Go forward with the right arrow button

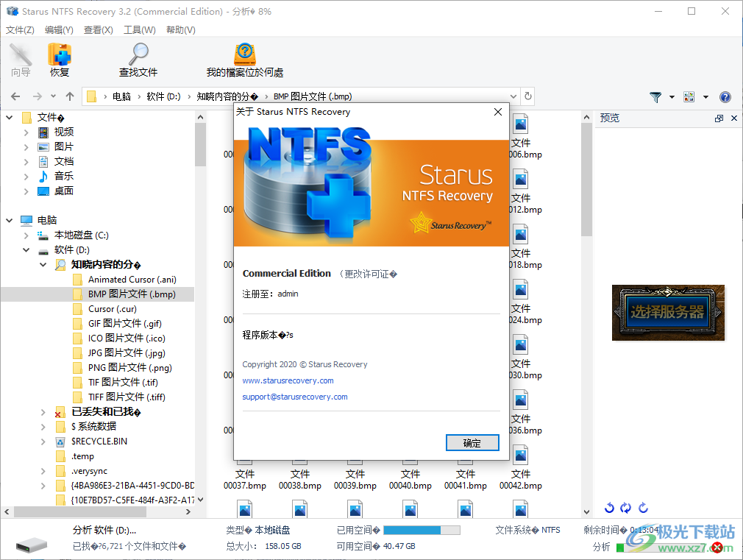pyautogui.click(x=38, y=96)
